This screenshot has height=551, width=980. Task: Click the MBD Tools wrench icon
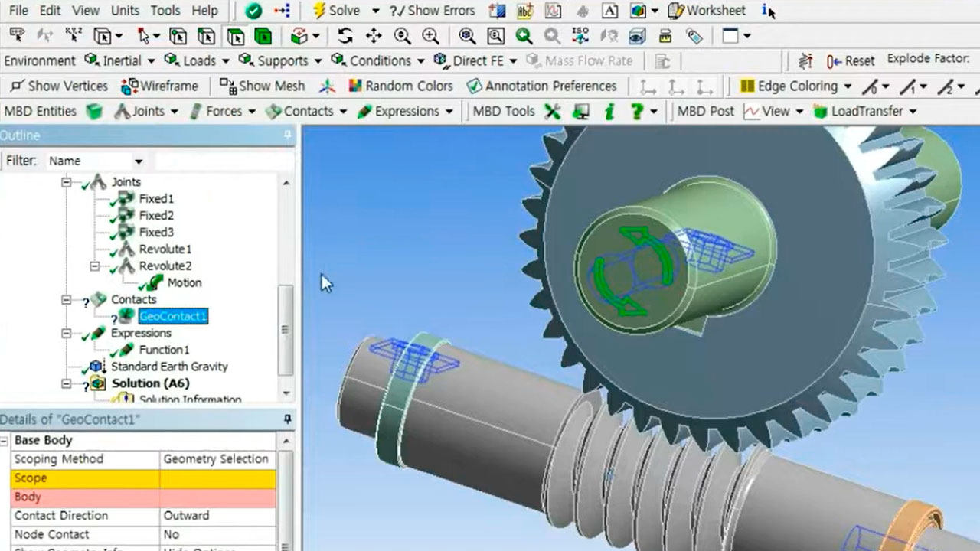tap(552, 112)
